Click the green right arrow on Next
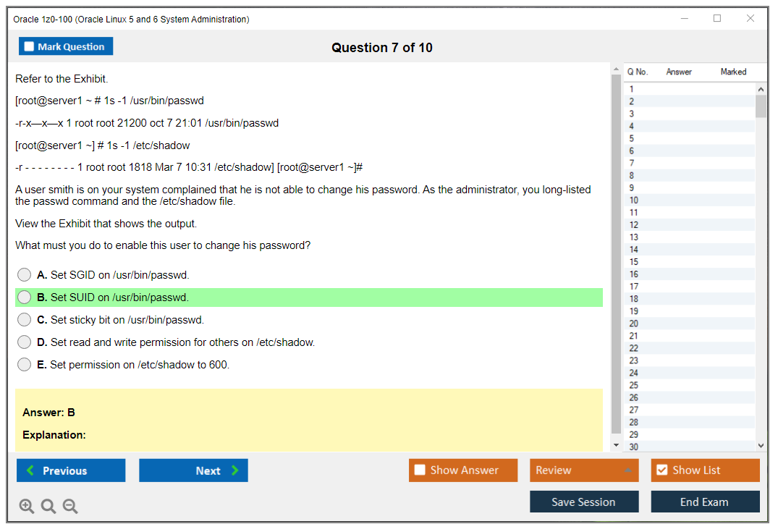This screenshot has height=532, width=778. coord(234,470)
